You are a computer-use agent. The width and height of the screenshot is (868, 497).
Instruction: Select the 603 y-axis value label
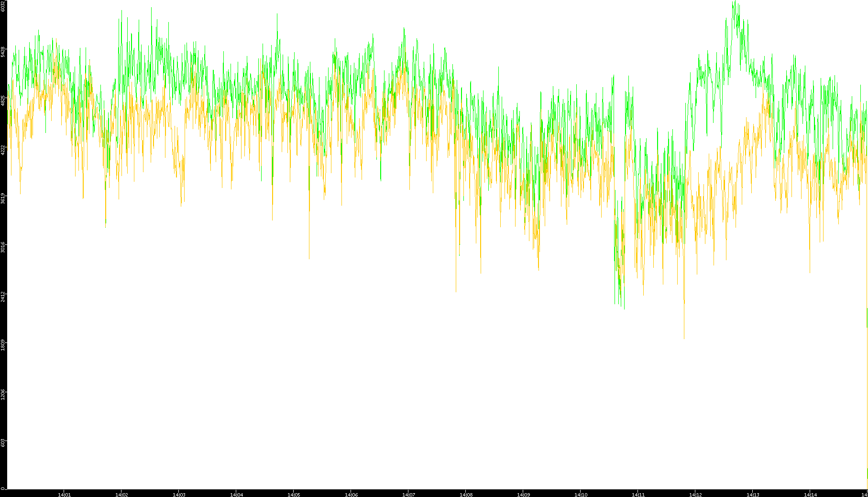(x=3, y=443)
